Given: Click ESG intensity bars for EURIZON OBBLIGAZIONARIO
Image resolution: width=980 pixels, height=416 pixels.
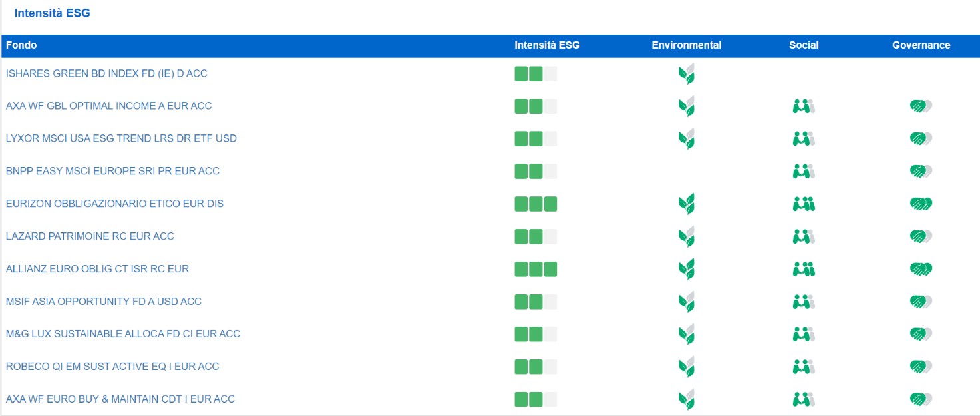Looking at the screenshot, I should pos(536,204).
